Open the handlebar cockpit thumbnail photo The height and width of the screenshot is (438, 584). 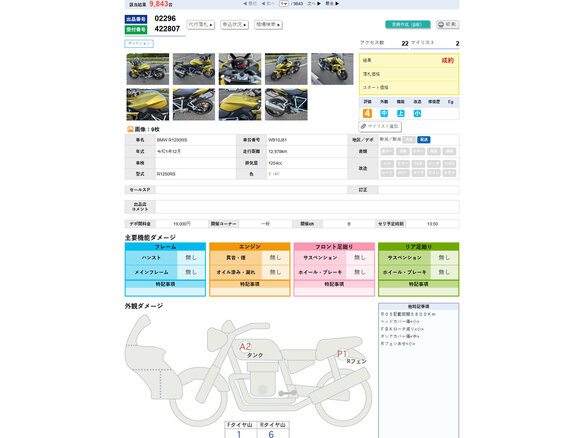[x=240, y=69]
